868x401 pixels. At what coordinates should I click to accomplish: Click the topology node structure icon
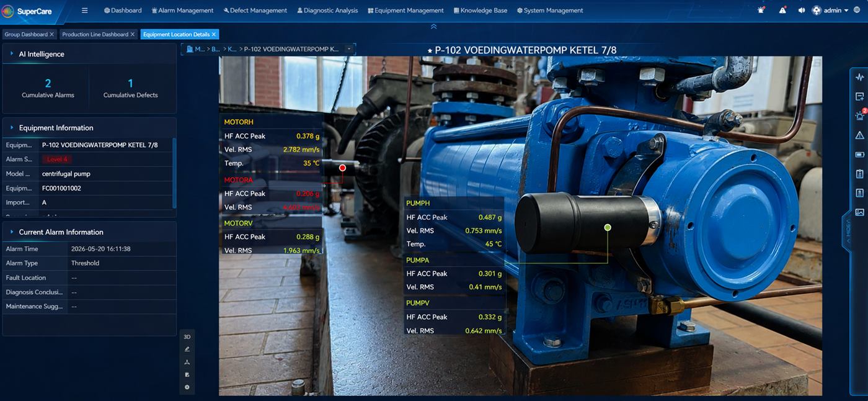coord(187,362)
